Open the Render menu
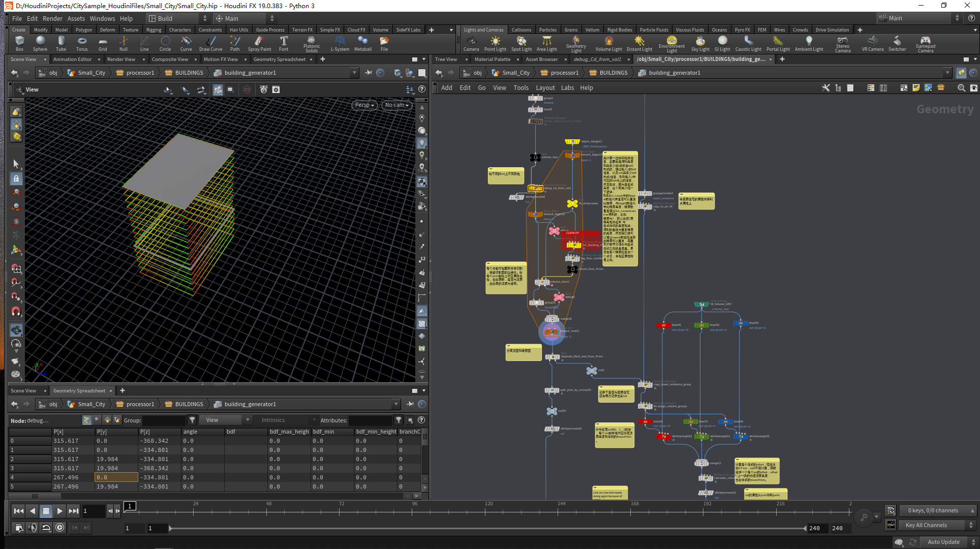 tap(52, 18)
